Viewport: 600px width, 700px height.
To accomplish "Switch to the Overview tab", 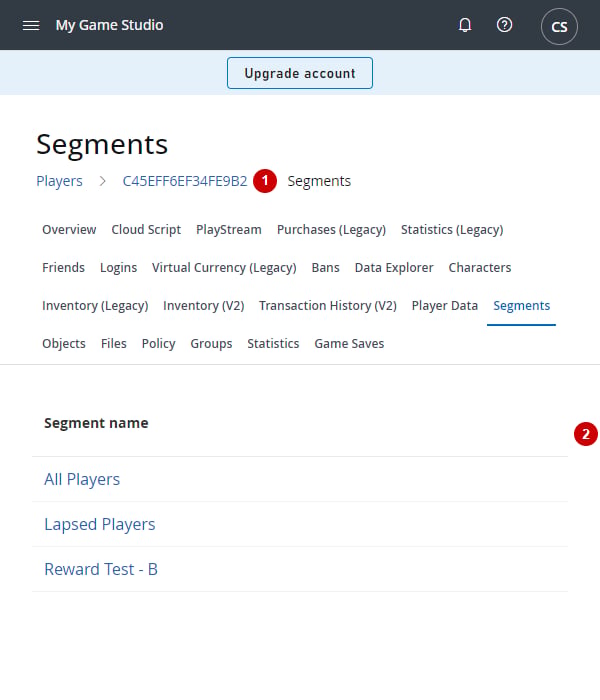I will [69, 229].
